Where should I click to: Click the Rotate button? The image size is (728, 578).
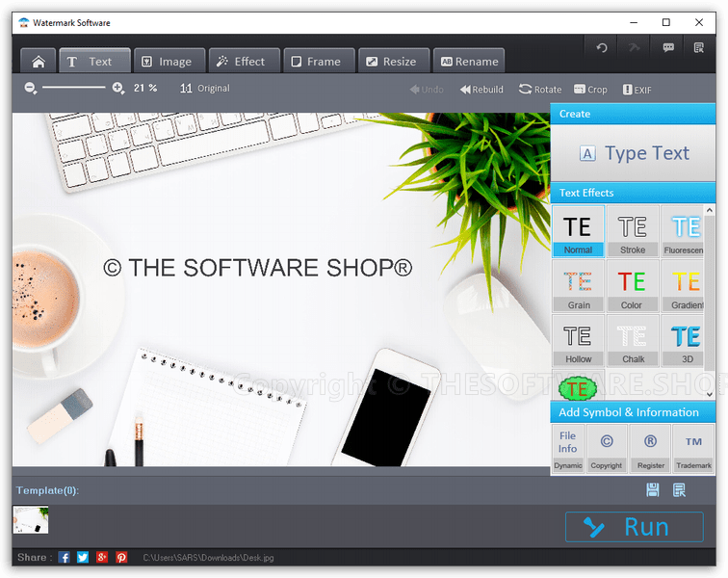[540, 90]
